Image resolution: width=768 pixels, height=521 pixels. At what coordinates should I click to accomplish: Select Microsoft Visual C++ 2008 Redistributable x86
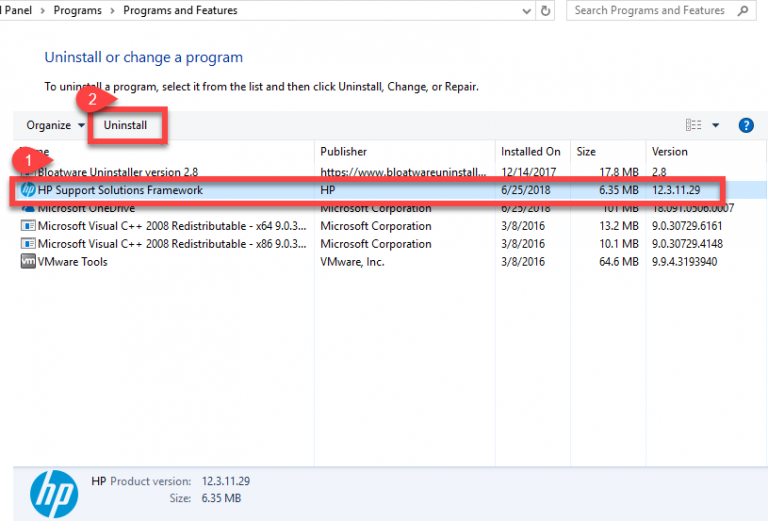coord(389,244)
